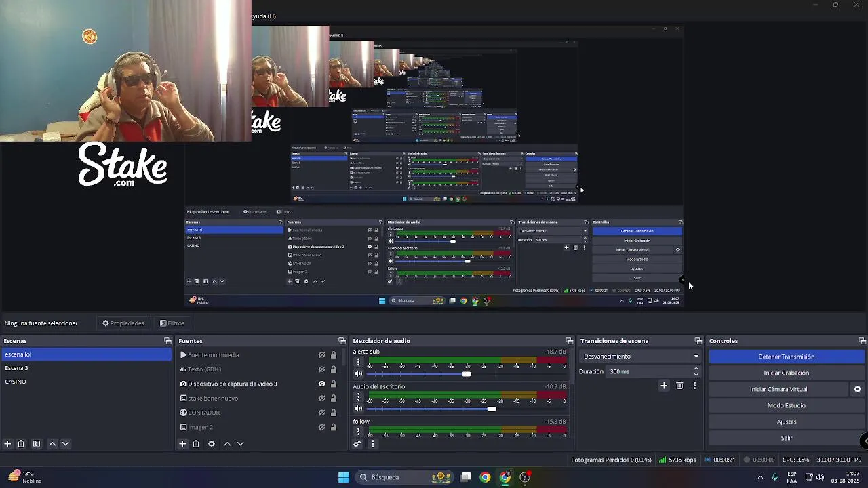Enable Modo Estudio
This screenshot has width=868, height=488.
[787, 405]
